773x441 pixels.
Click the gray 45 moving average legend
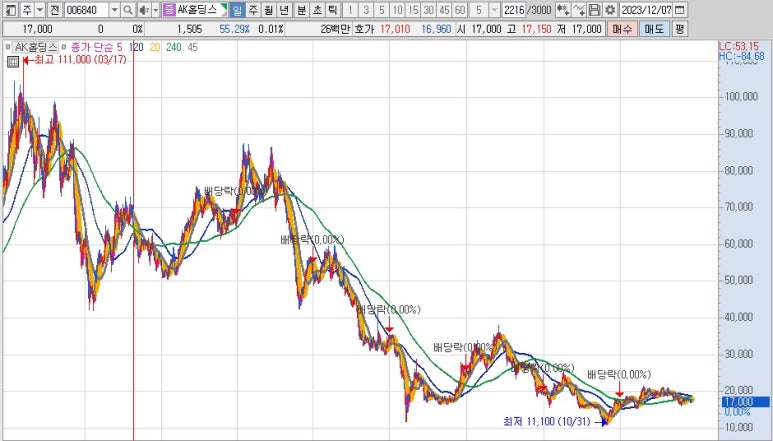pos(193,47)
